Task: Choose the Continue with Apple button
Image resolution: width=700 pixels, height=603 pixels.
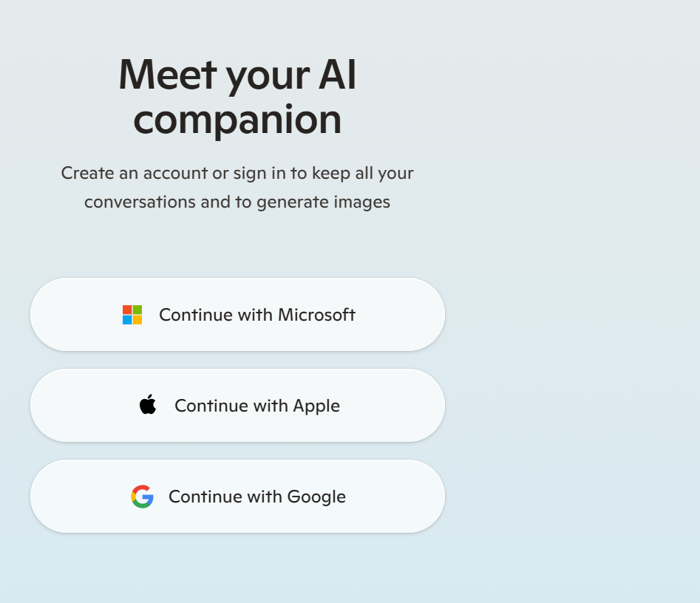Action: click(237, 406)
